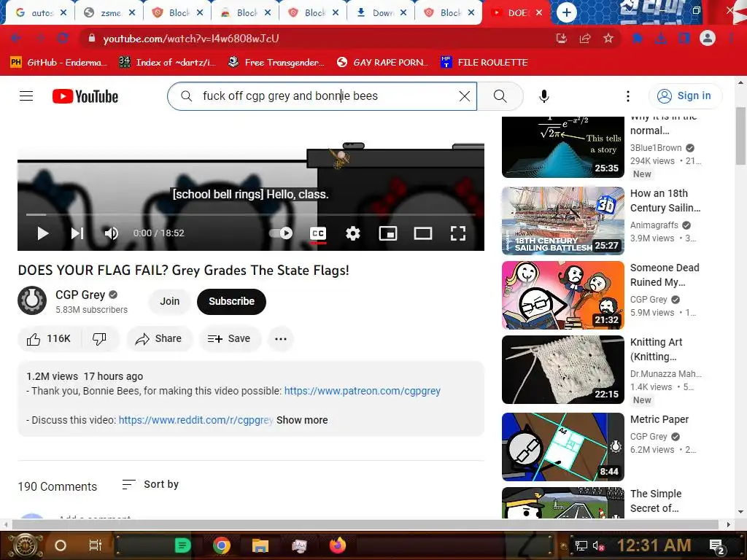The width and height of the screenshot is (747, 560).
Task: Subscribe to CGP Grey
Action: pos(231,301)
